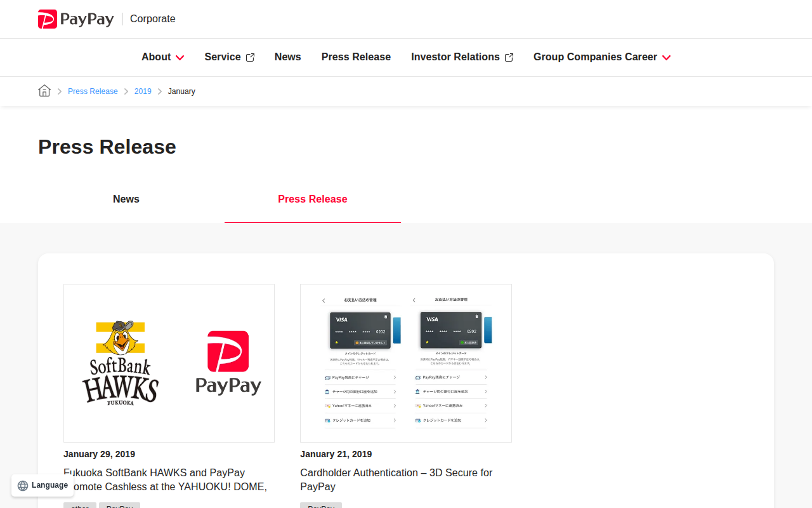
Task: Expand the Group Companies Career chevron
Action: tap(666, 57)
